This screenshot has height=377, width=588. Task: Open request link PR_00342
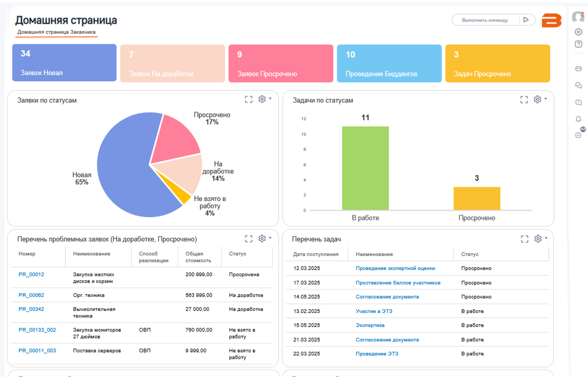pyautogui.click(x=31, y=309)
